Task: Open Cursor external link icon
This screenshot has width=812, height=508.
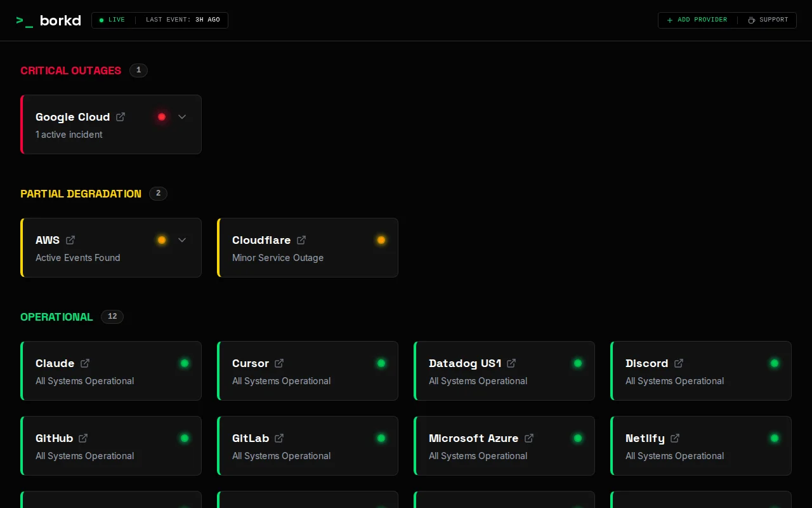Action: (279, 363)
